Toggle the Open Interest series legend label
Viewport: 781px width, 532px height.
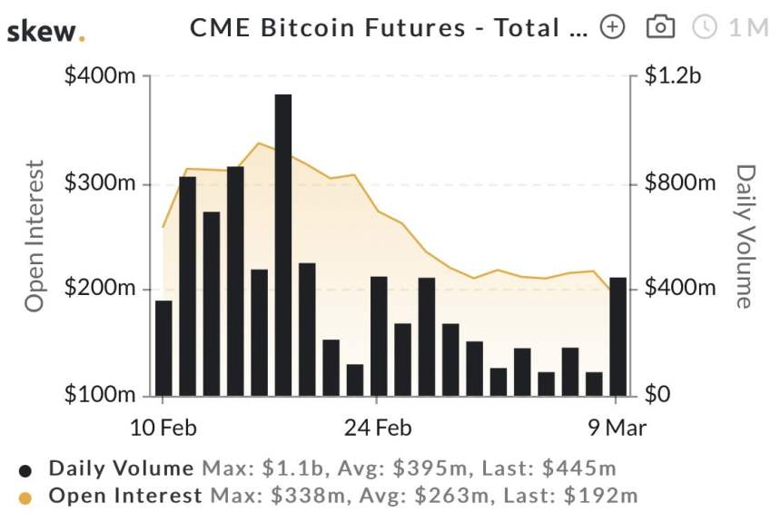pos(125,496)
